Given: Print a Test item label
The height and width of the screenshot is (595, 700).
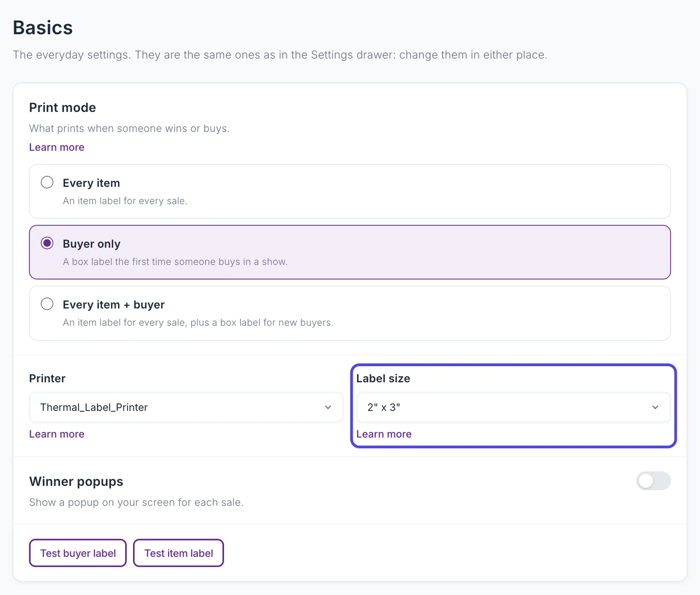Looking at the screenshot, I should tap(178, 553).
